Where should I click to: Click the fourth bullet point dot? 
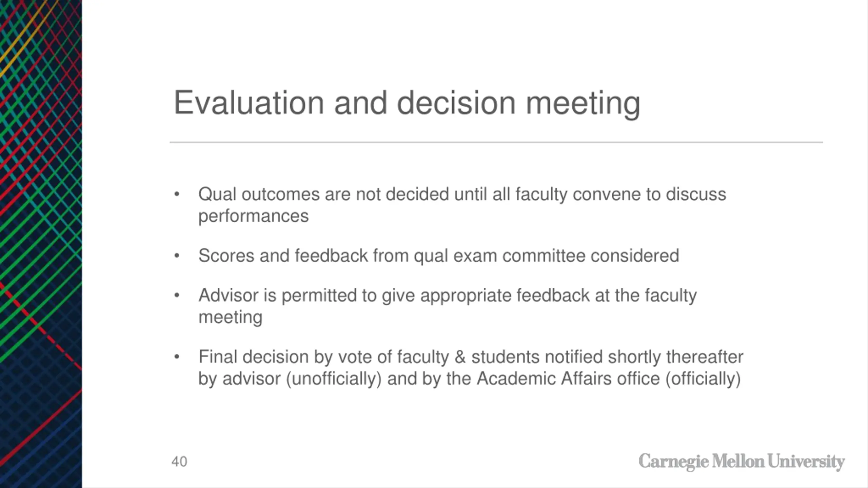click(x=176, y=357)
